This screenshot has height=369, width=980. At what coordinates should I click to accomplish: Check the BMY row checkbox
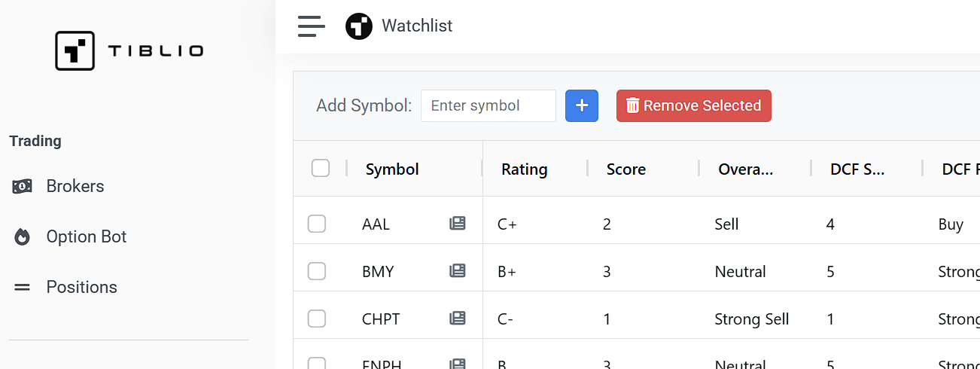(317, 271)
